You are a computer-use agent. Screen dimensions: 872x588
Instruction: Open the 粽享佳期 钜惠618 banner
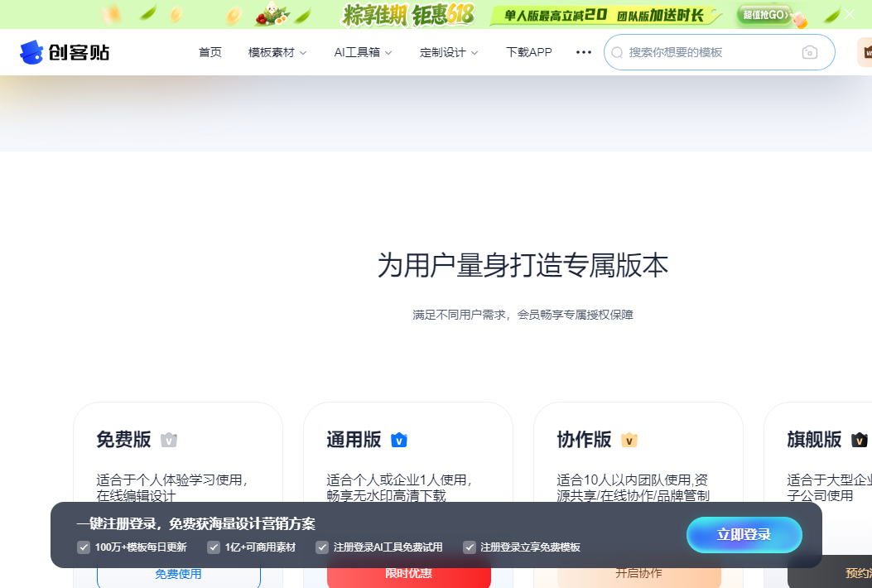click(409, 15)
